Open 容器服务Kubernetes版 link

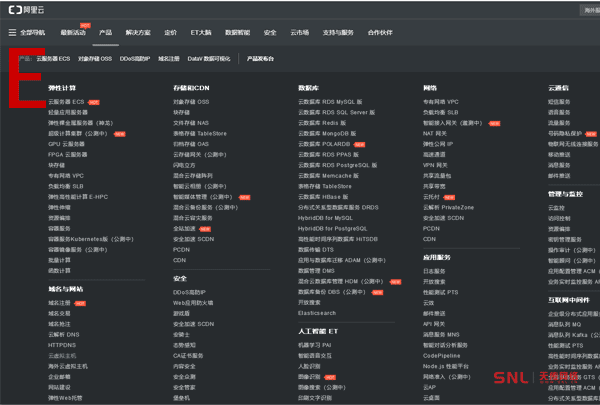[x=91, y=239]
